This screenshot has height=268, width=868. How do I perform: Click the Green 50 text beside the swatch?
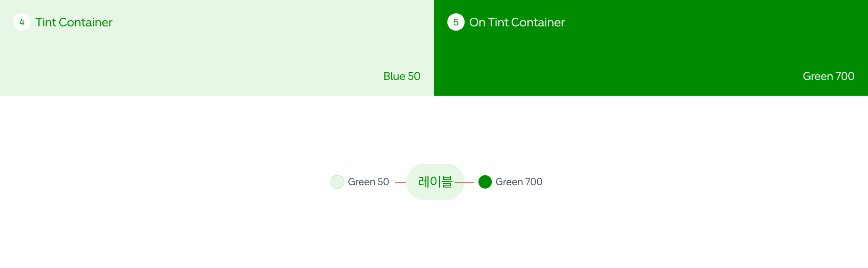click(x=368, y=182)
